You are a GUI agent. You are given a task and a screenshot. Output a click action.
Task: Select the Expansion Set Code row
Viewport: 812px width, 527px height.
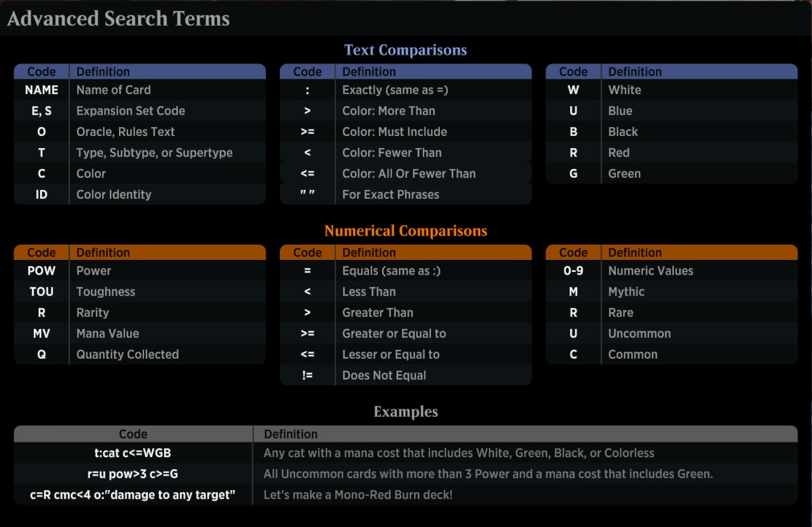[140, 111]
